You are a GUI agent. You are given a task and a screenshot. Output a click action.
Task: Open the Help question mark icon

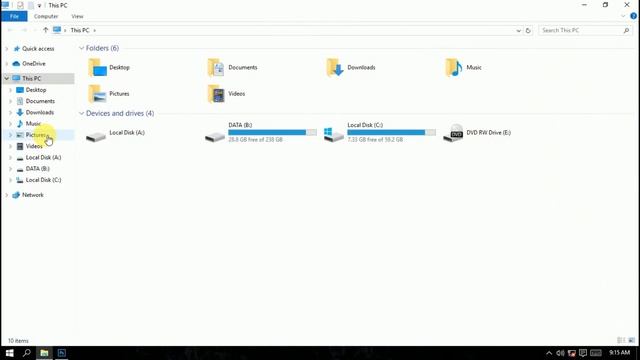point(633,16)
